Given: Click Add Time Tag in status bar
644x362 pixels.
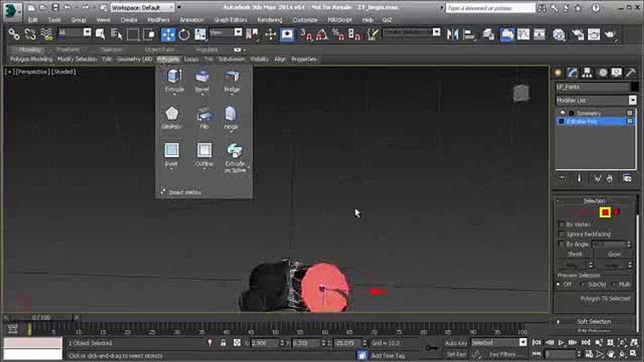Looking at the screenshot, I should coord(387,355).
